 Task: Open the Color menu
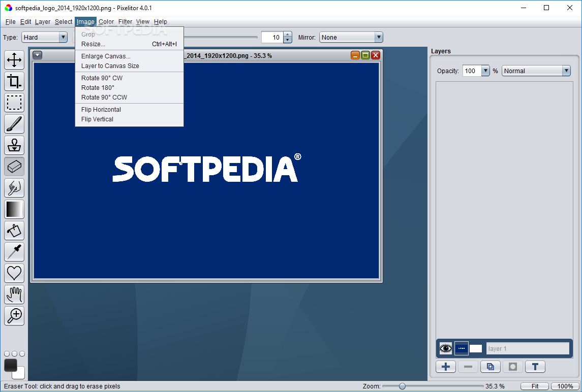(106, 21)
